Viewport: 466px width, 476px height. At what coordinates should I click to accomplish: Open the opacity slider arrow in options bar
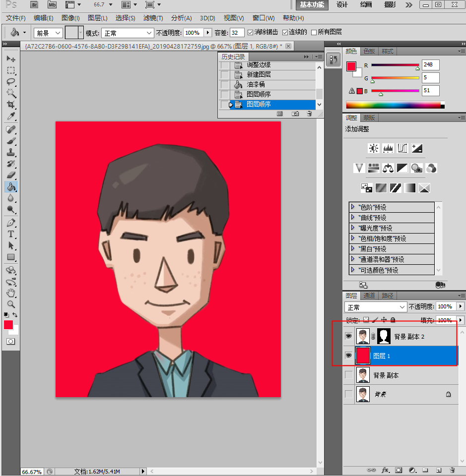click(x=208, y=33)
